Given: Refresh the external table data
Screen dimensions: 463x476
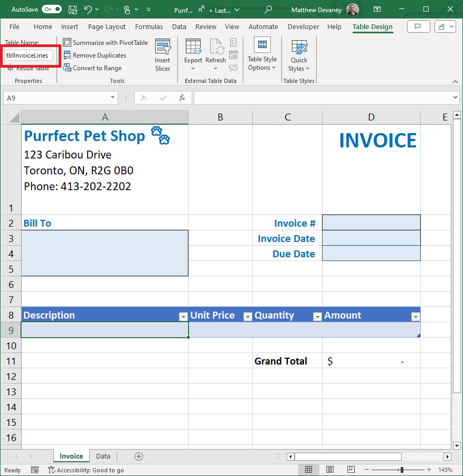Looking at the screenshot, I should (215, 50).
